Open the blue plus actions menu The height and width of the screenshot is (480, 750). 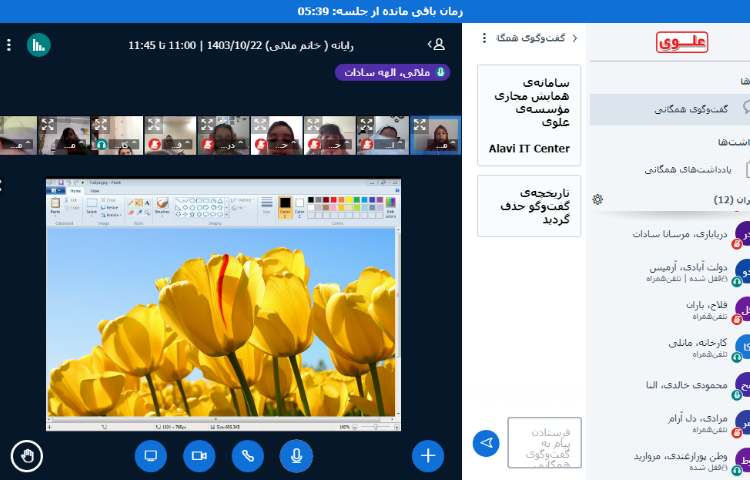click(x=428, y=456)
